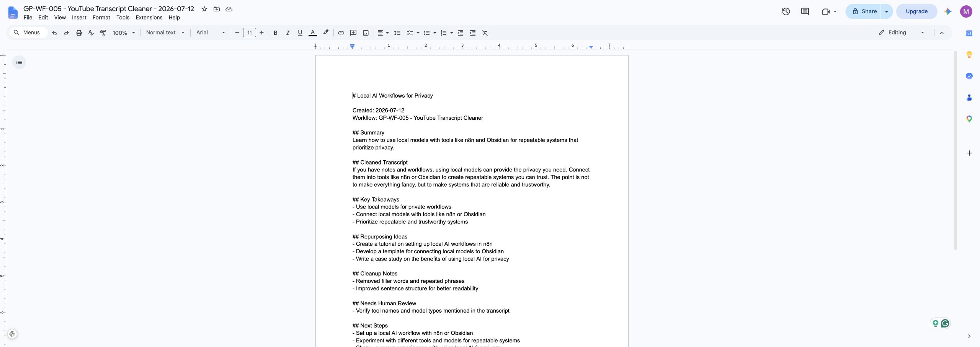Print the document

pyautogui.click(x=79, y=33)
